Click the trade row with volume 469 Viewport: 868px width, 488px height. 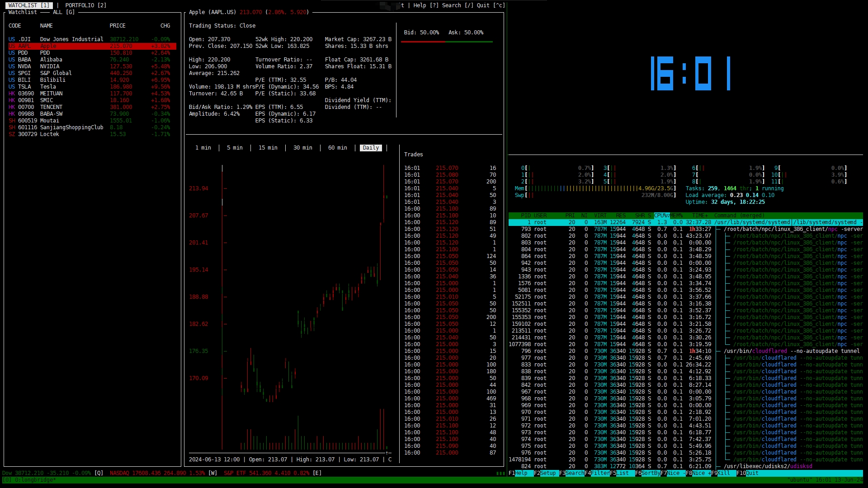click(x=450, y=399)
